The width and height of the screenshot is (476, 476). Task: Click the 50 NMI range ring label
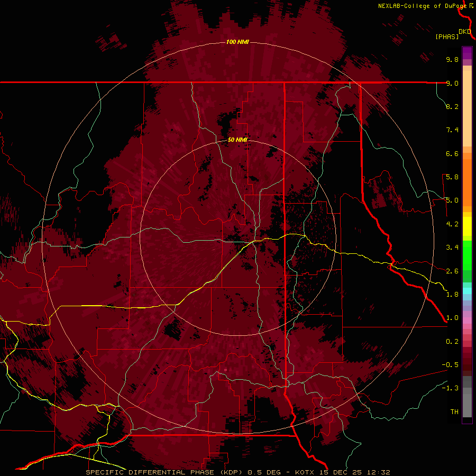click(237, 140)
